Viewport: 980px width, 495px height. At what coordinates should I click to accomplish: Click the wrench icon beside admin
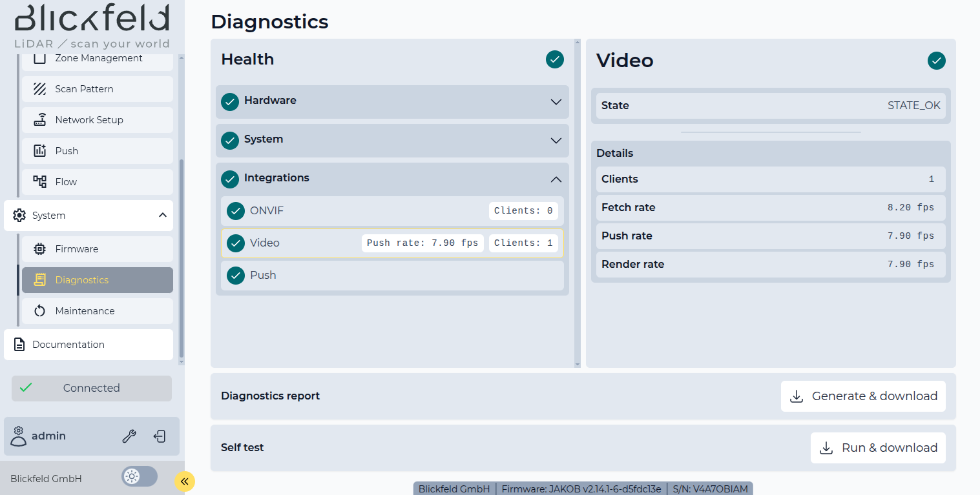pyautogui.click(x=129, y=436)
